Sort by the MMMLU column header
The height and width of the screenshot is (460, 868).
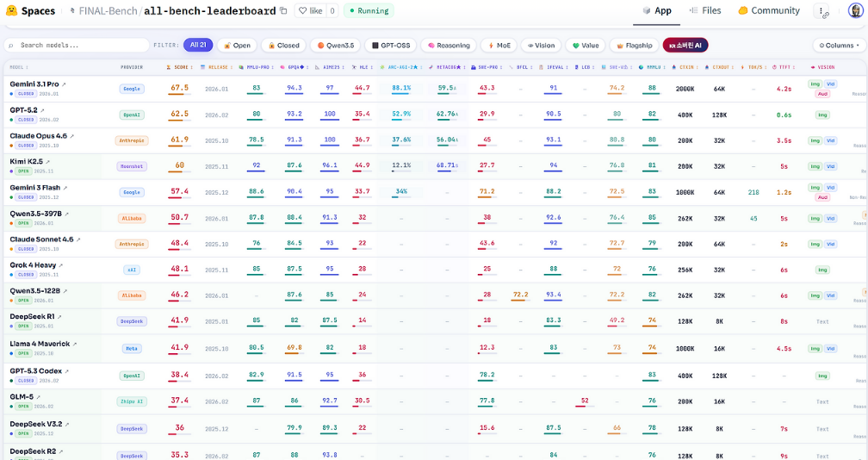tap(652, 67)
